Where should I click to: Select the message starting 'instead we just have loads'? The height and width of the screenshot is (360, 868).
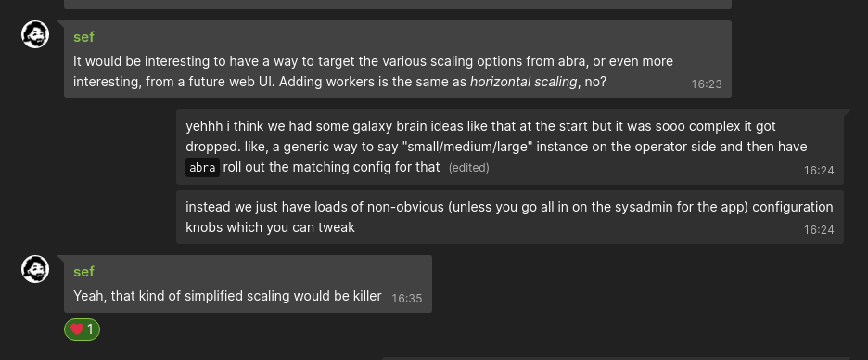(x=510, y=217)
